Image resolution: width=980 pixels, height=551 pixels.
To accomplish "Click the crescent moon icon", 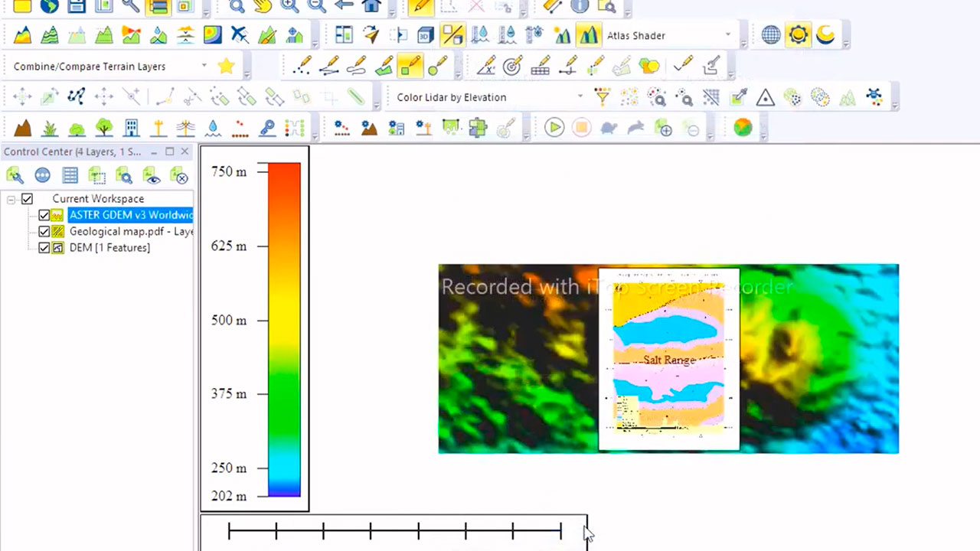I will tap(825, 35).
